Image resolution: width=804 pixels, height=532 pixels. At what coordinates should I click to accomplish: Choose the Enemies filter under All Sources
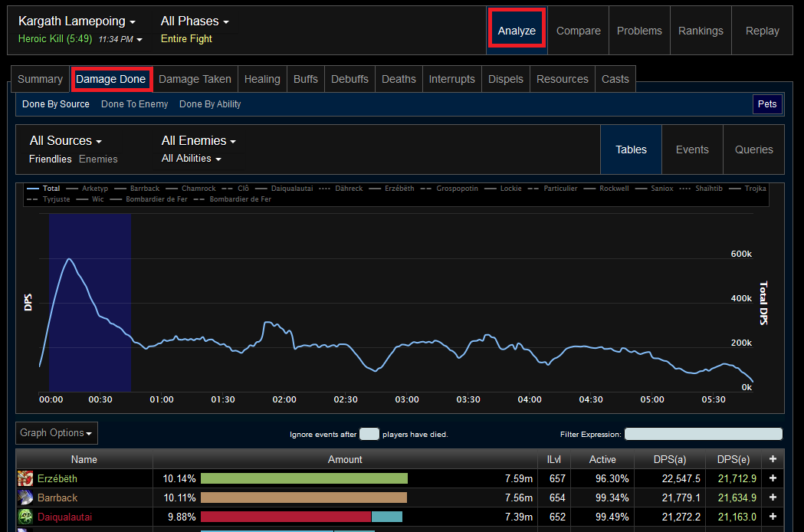coord(98,159)
